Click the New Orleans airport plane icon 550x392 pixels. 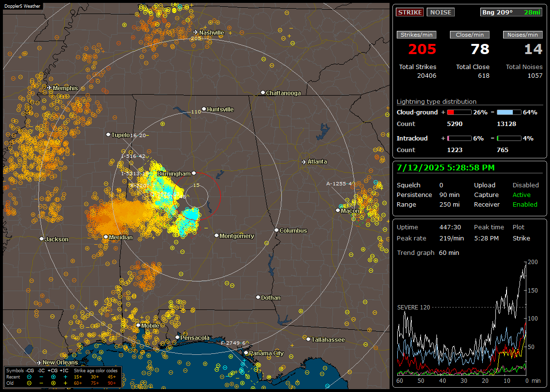pyautogui.click(x=39, y=363)
